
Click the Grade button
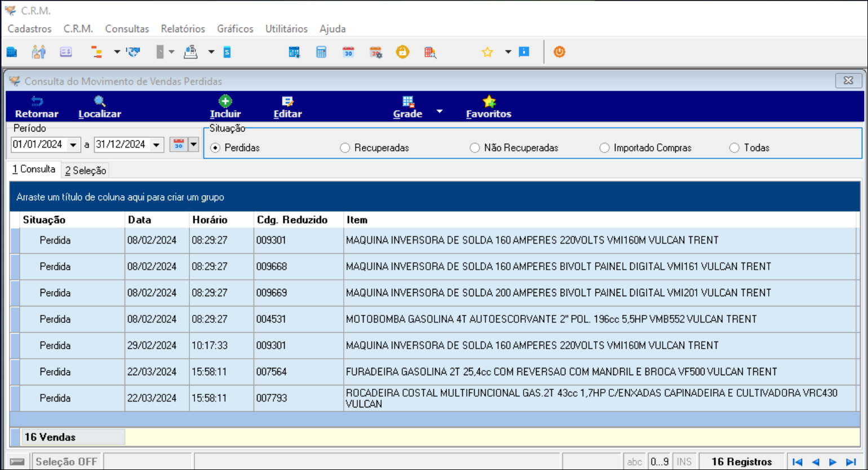click(x=408, y=106)
